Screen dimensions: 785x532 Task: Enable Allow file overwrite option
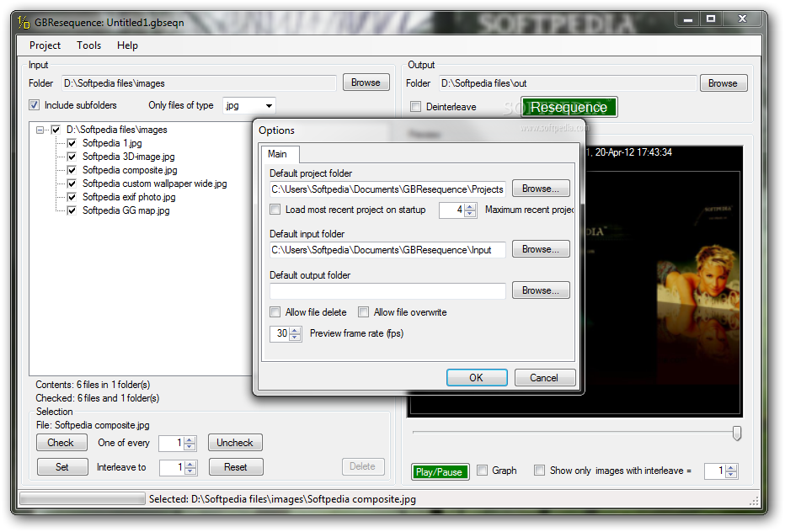364,311
